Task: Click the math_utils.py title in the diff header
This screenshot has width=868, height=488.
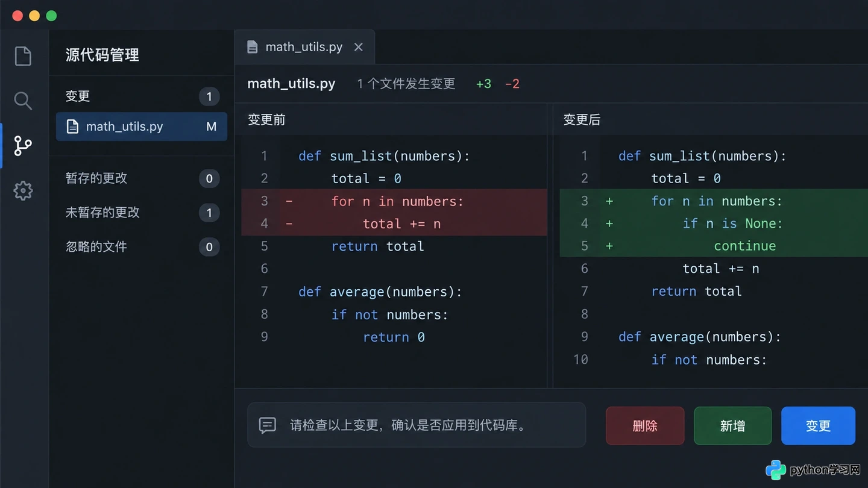Action: pos(291,84)
